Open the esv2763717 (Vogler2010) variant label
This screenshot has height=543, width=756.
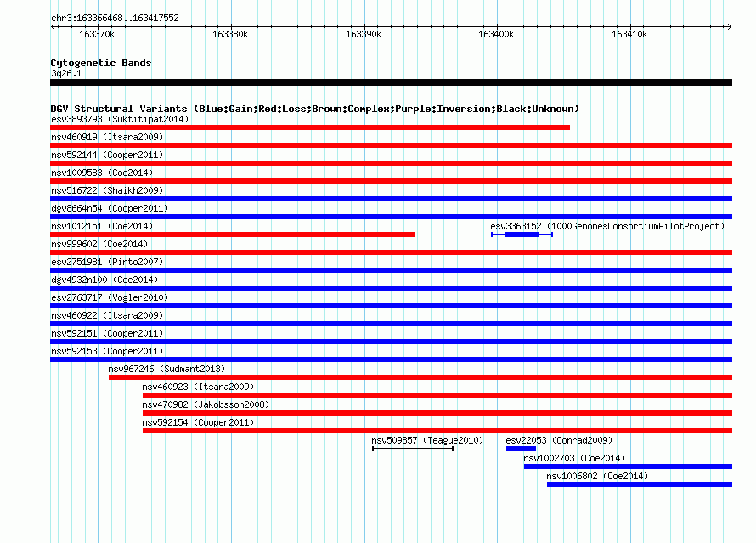click(110, 297)
